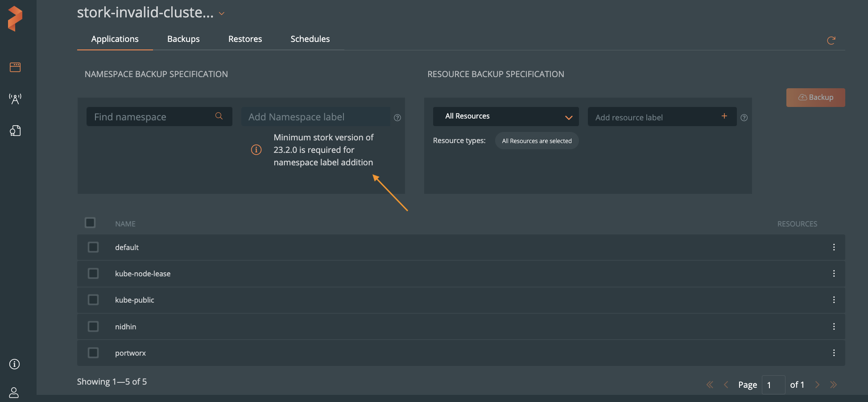
Task: Toggle the select-all checkbox in header
Action: (90, 223)
